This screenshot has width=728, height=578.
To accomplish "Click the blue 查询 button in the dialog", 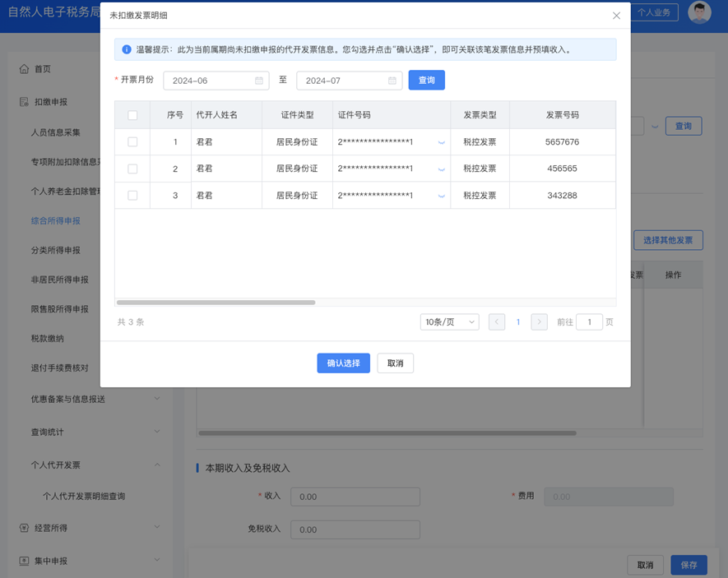I will click(x=426, y=81).
